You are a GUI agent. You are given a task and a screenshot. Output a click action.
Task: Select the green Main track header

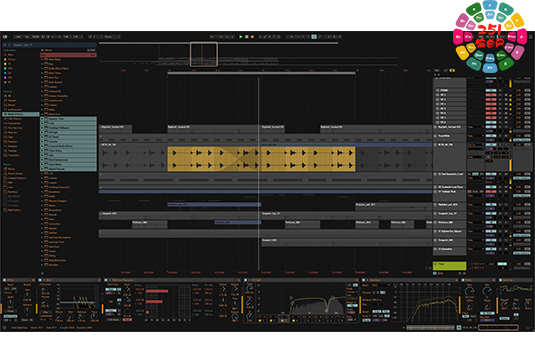point(449,265)
